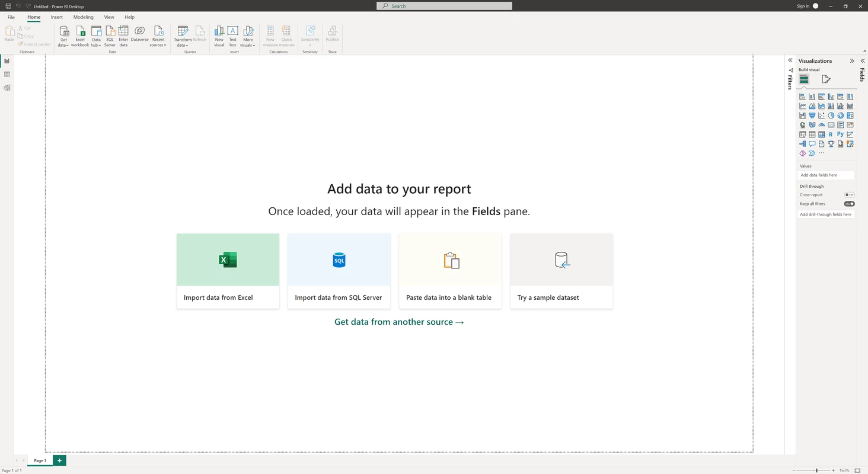The width and height of the screenshot is (868, 474).
Task: Open Get data dropdown
Action: [63, 35]
